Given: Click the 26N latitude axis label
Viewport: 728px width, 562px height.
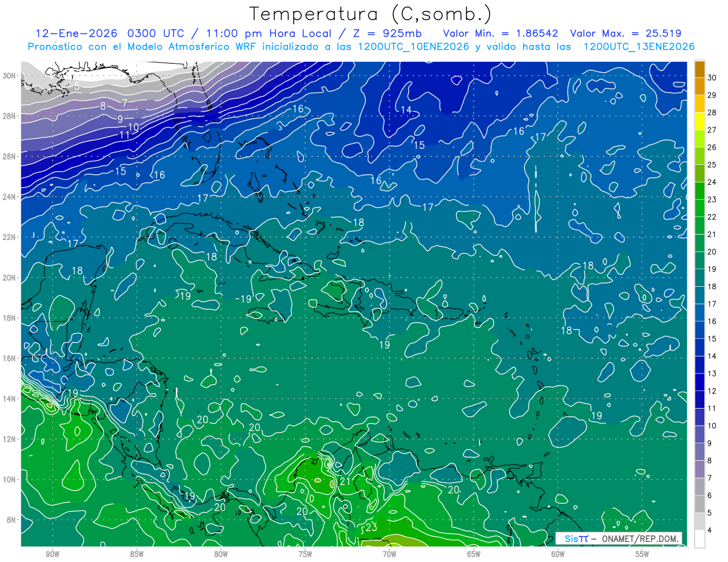Looking at the screenshot, I should click(x=9, y=156).
